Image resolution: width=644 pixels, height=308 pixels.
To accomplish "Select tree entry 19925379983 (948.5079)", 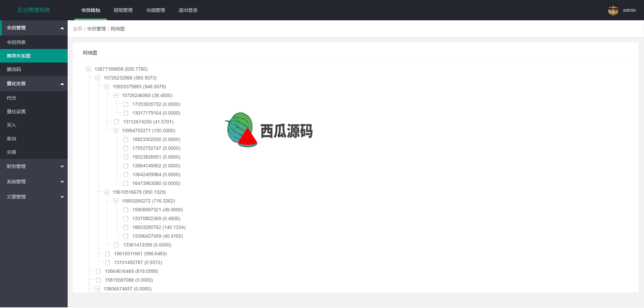I will [x=139, y=87].
